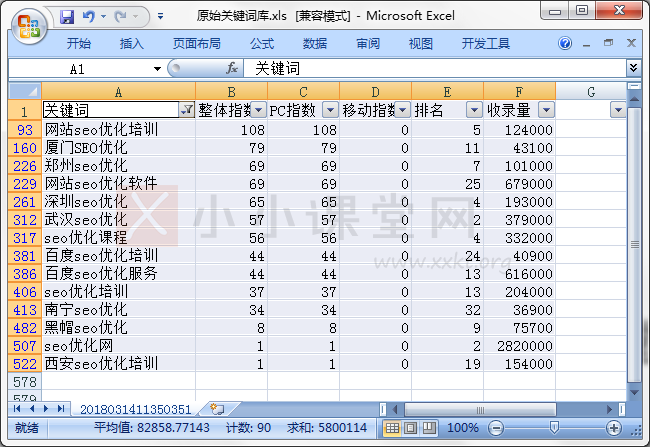Select the 2820000 cell
This screenshot has height=447, width=650.
coord(519,346)
